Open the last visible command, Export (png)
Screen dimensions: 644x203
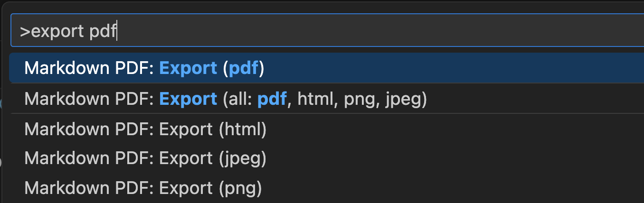(143, 188)
